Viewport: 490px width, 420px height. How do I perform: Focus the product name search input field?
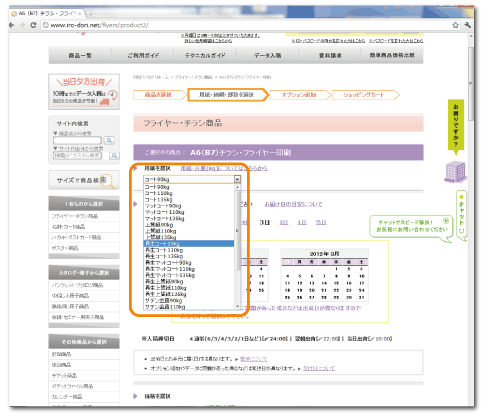[x=77, y=140]
